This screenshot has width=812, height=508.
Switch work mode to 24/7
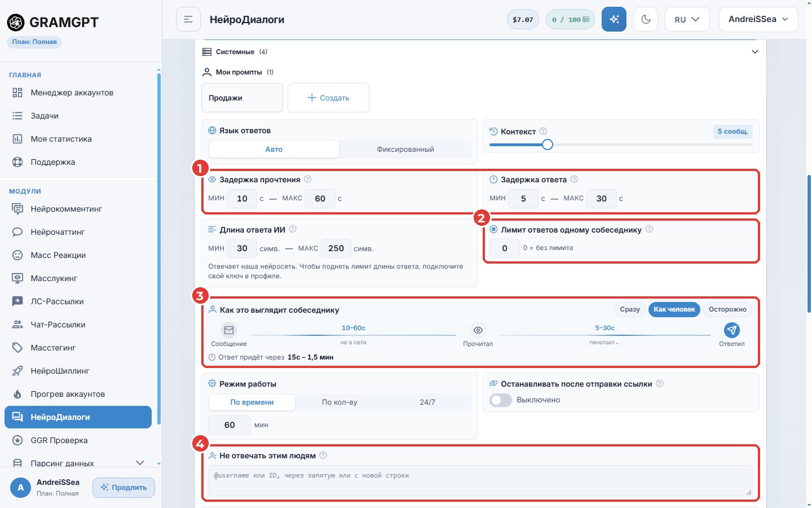pyautogui.click(x=427, y=402)
